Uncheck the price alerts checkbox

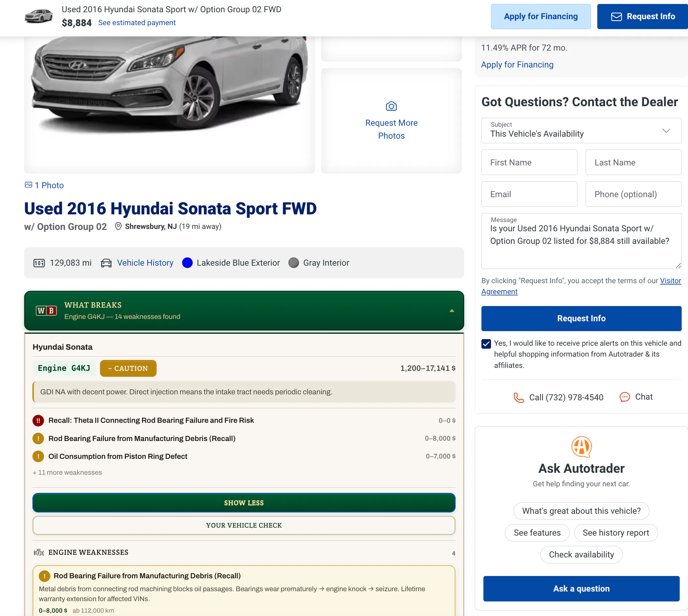point(486,344)
